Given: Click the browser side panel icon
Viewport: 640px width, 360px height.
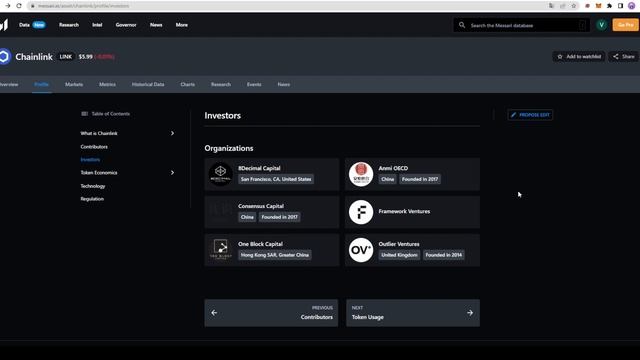Looking at the screenshot, I should (x=620, y=6).
